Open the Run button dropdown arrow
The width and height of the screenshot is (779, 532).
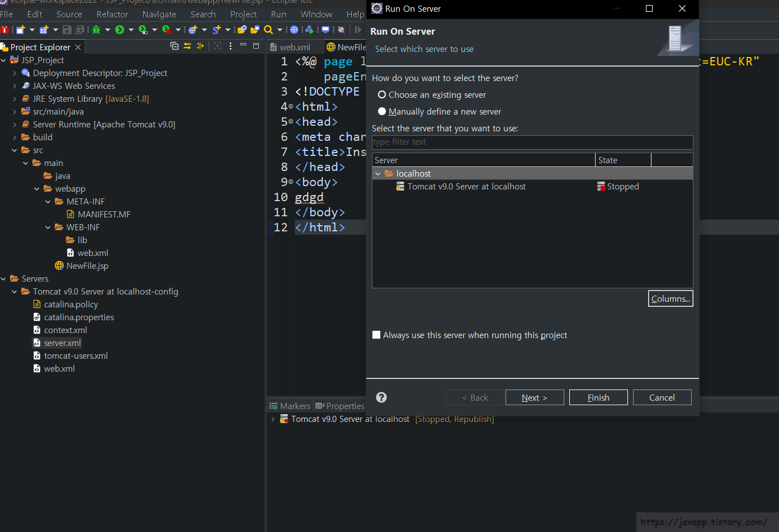131,30
